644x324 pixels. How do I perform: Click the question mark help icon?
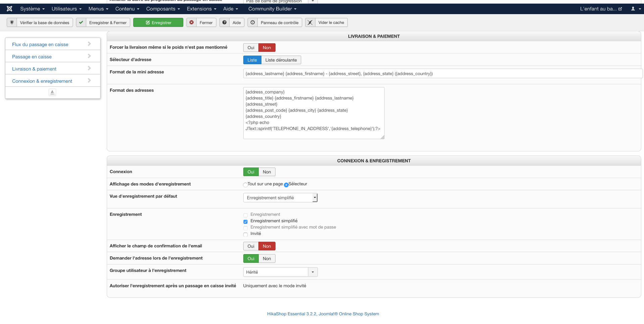pyautogui.click(x=225, y=23)
